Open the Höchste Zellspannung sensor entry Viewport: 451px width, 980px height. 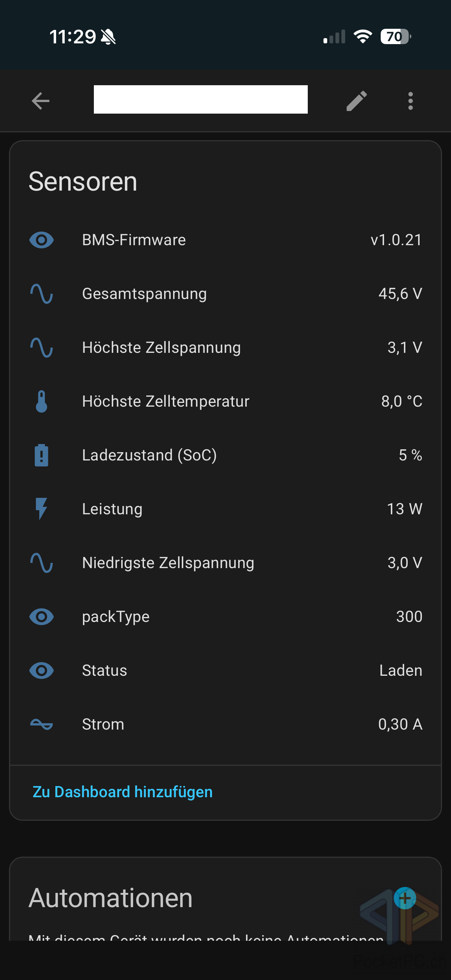[162, 348]
